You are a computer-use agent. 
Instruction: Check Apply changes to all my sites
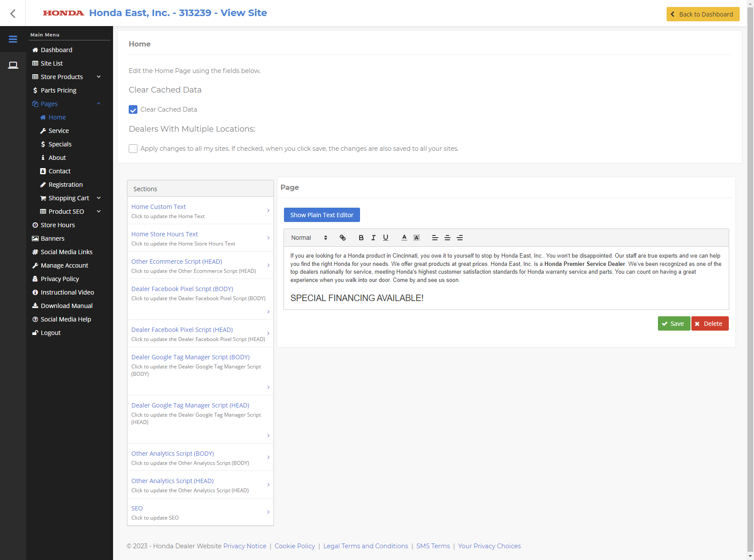click(133, 149)
